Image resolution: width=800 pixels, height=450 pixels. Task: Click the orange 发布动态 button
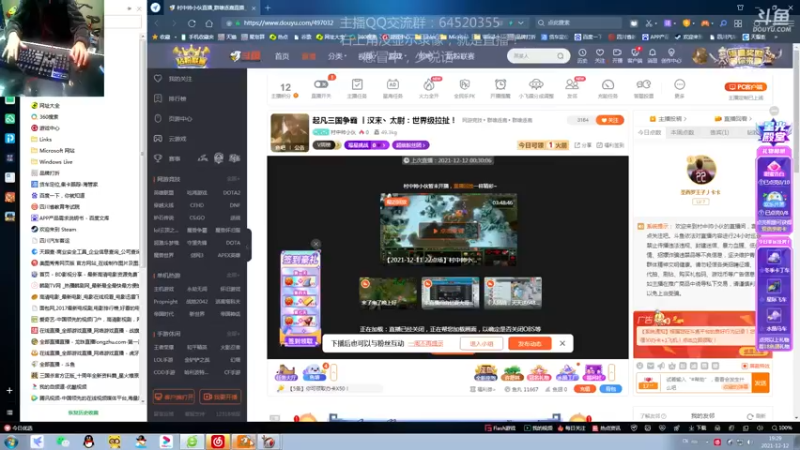pos(530,343)
